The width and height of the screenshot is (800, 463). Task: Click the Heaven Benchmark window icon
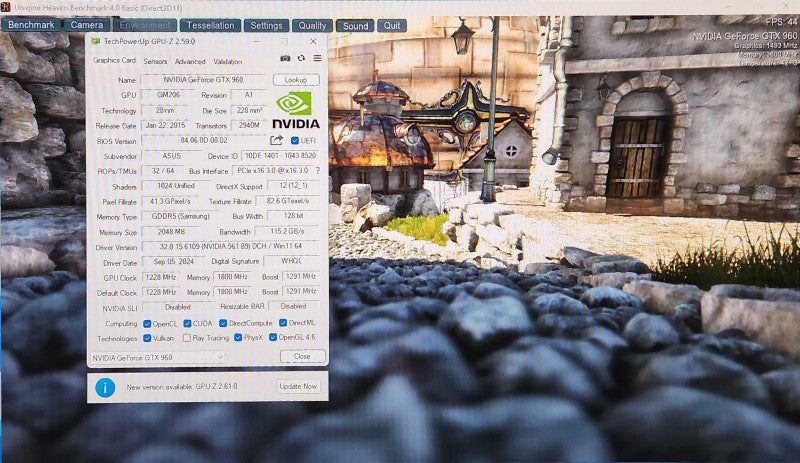(6, 7)
